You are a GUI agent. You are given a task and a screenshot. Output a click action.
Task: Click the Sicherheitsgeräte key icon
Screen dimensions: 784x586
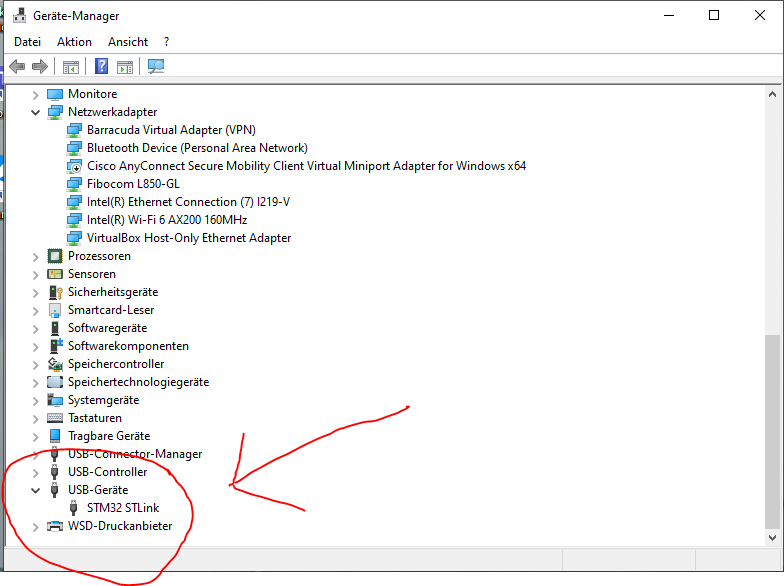(55, 292)
